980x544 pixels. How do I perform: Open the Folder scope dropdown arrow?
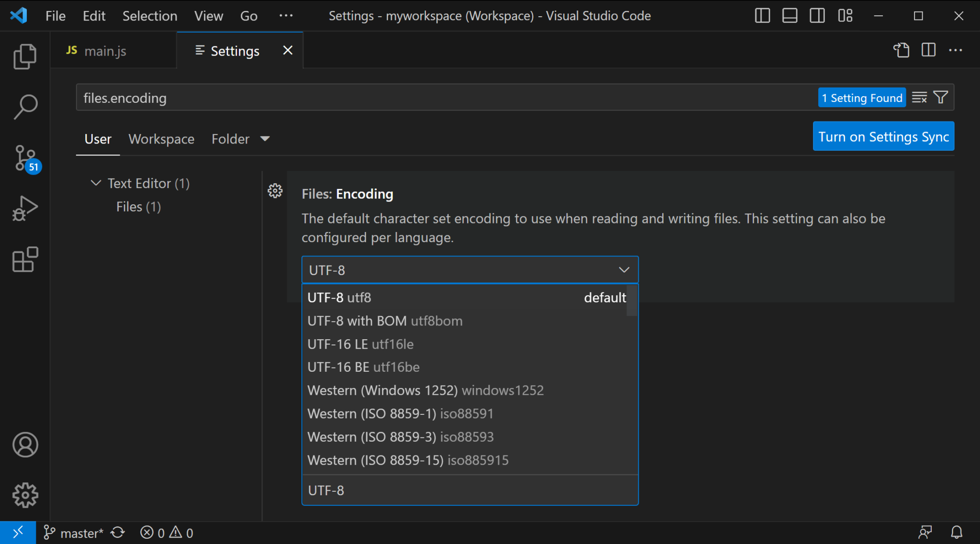[x=265, y=139]
